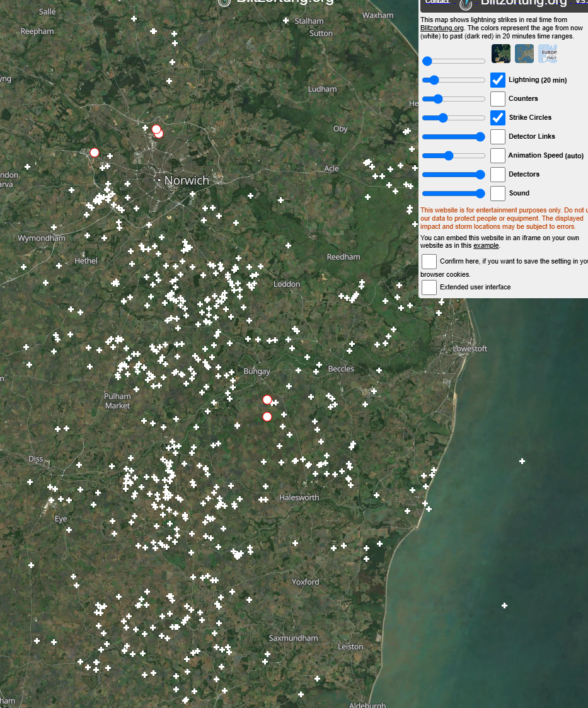Select the light Europe/Italy map style thumbnail
Image resolution: width=588 pixels, height=708 pixels.
(x=548, y=54)
